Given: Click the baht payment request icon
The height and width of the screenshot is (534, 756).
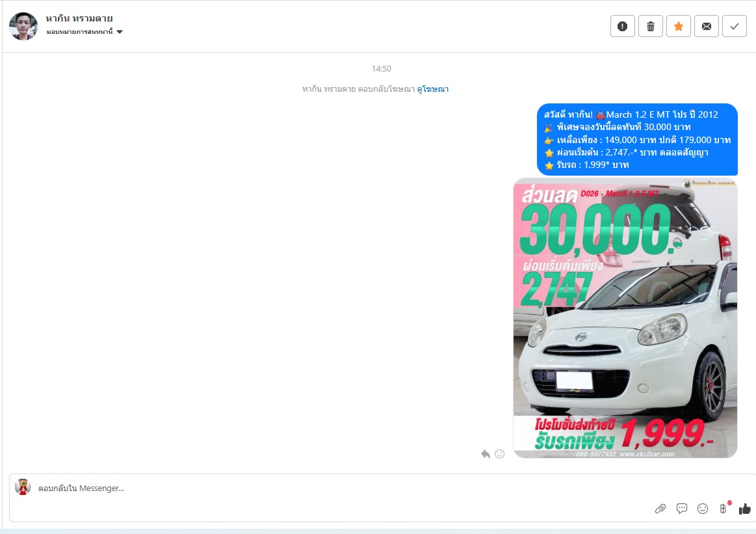Looking at the screenshot, I should 723,509.
